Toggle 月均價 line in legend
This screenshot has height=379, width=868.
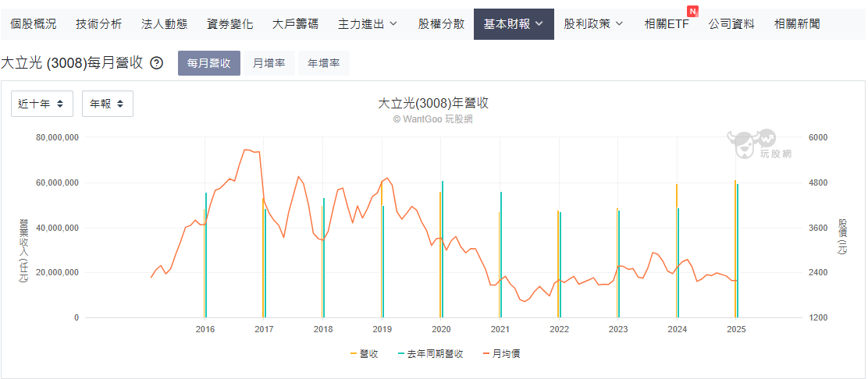point(502,354)
